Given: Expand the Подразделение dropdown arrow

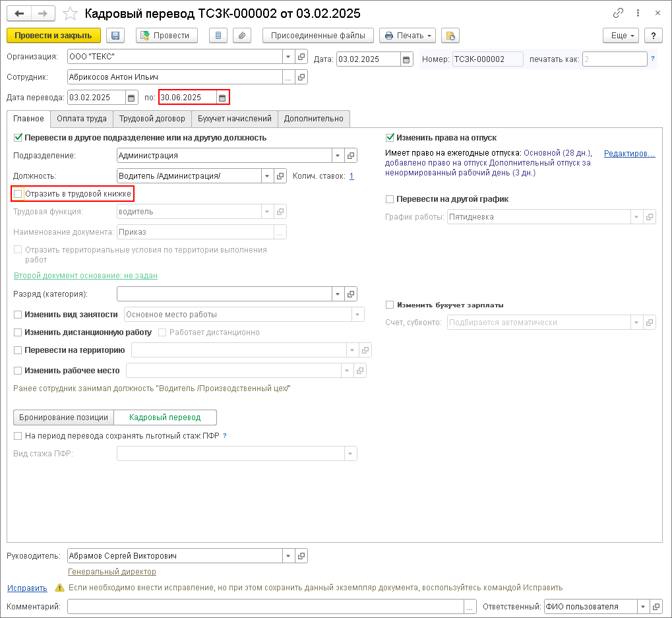Looking at the screenshot, I should (338, 156).
